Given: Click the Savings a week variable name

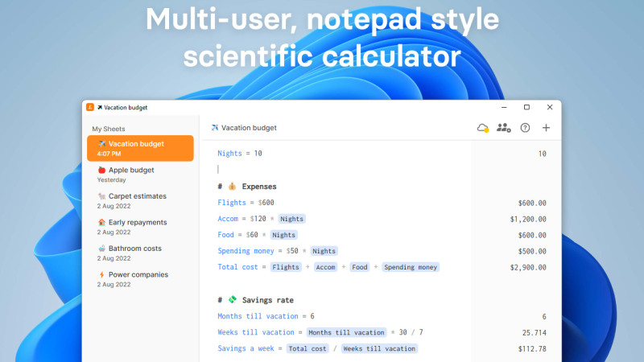Looking at the screenshot, I should pyautogui.click(x=246, y=348).
